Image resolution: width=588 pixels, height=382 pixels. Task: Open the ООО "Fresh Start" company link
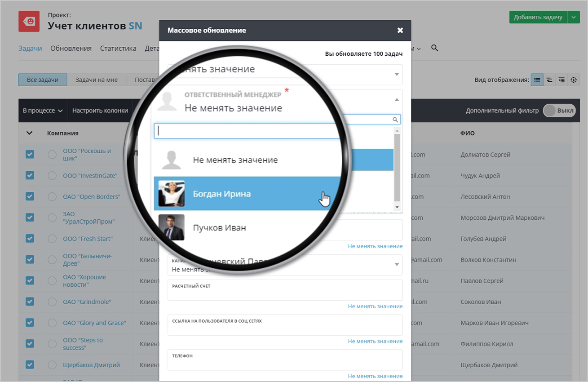88,239
